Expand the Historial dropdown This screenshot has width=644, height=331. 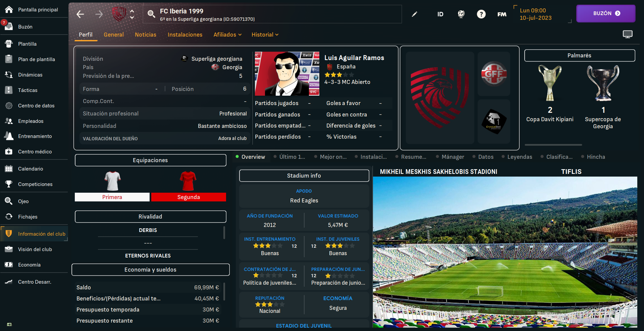(265, 35)
